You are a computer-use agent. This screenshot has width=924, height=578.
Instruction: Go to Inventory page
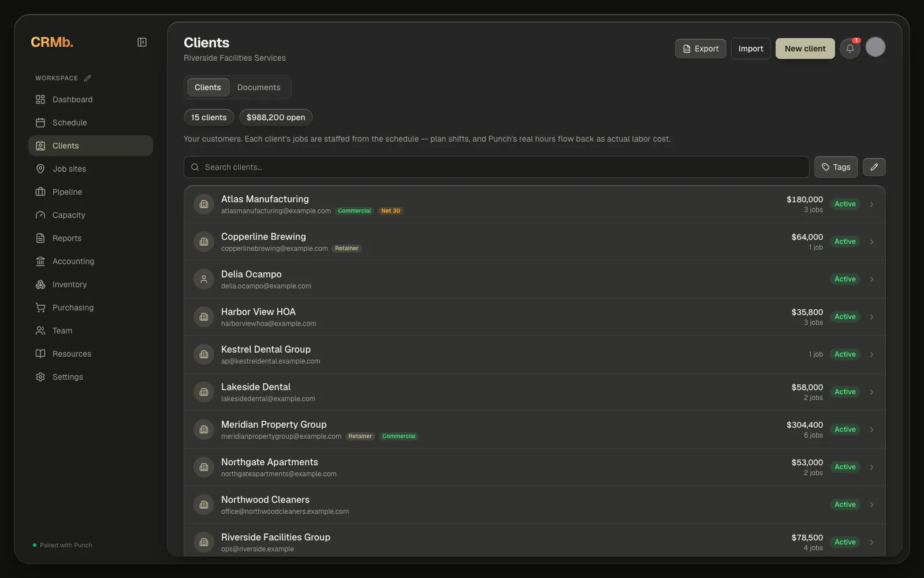pos(91,284)
